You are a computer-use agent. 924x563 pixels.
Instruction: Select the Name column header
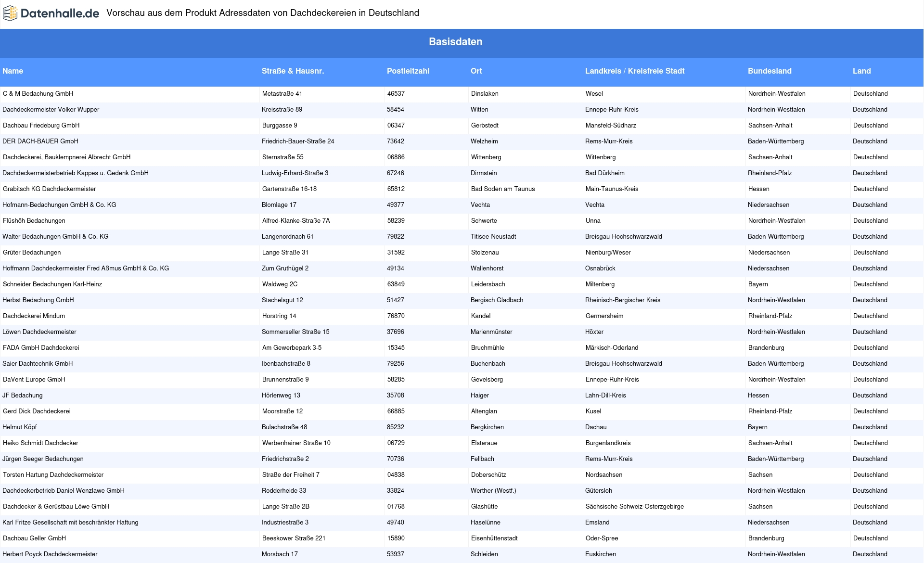tap(13, 71)
